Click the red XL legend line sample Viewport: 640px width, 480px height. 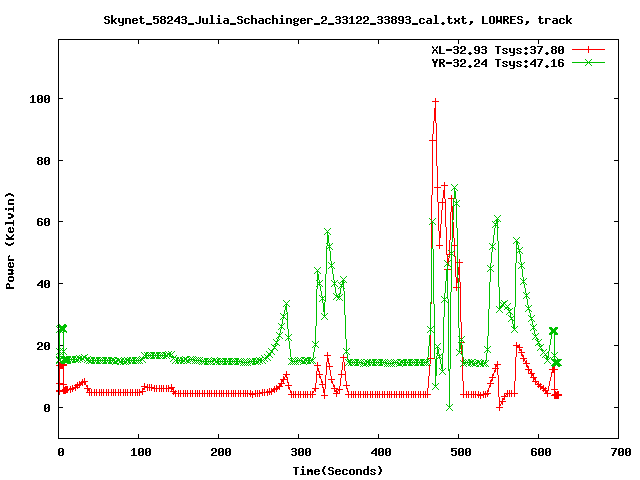coord(588,50)
